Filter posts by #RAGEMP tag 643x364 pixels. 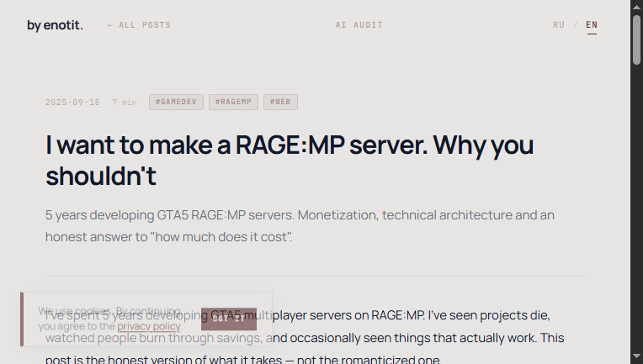coord(233,102)
